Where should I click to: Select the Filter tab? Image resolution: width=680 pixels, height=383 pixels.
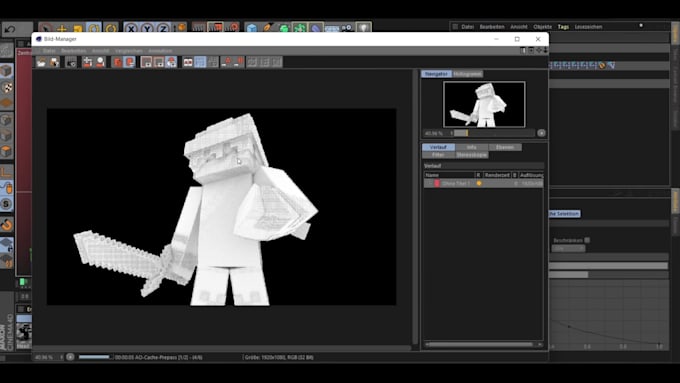(x=438, y=155)
